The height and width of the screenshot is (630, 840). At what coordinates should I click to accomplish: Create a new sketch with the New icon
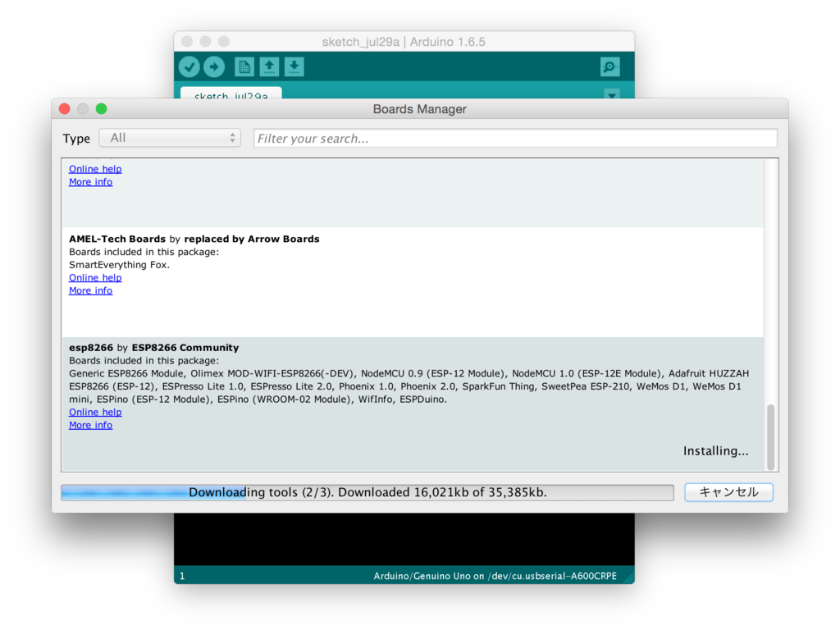coord(244,67)
